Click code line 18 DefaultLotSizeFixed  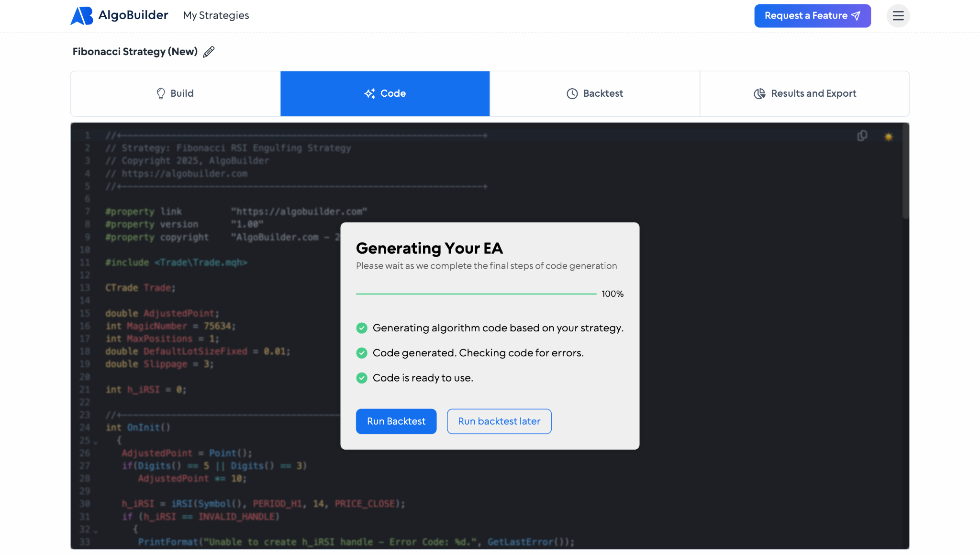pyautogui.click(x=198, y=351)
